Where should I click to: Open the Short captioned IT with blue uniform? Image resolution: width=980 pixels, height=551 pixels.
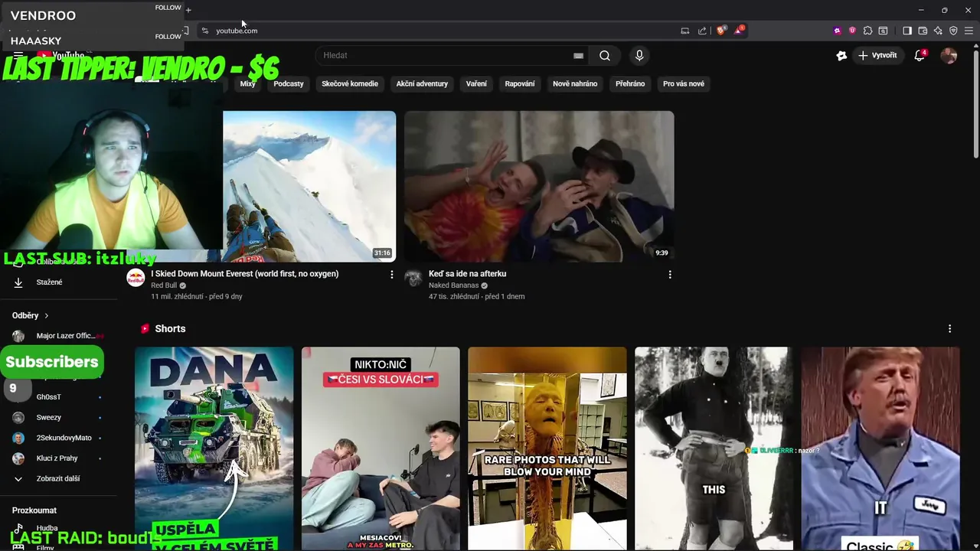(x=880, y=448)
